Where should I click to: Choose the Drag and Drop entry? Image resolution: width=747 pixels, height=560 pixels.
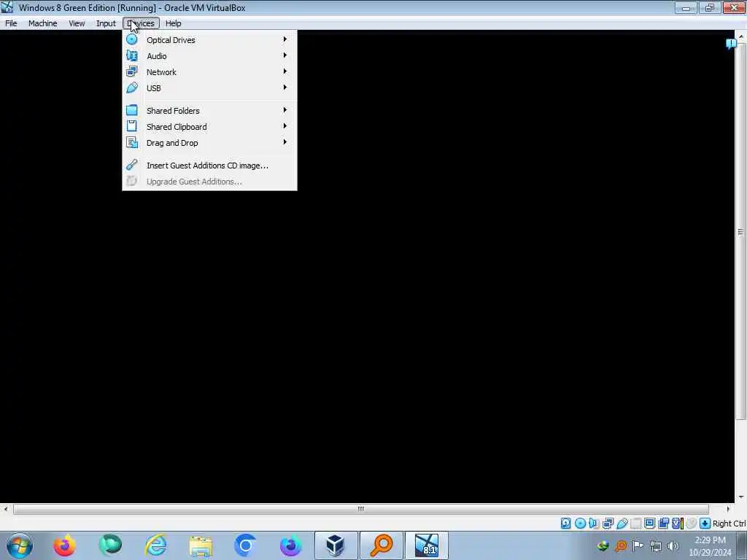[x=209, y=143]
